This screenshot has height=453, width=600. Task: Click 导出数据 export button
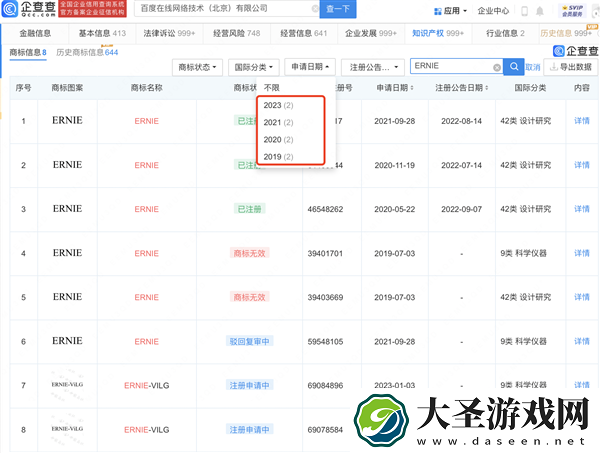click(x=571, y=67)
